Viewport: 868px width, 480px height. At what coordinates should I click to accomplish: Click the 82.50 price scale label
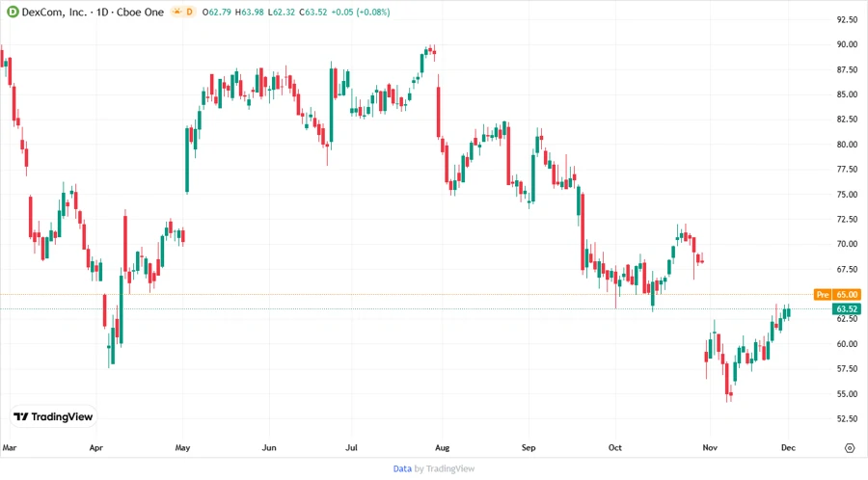847,120
